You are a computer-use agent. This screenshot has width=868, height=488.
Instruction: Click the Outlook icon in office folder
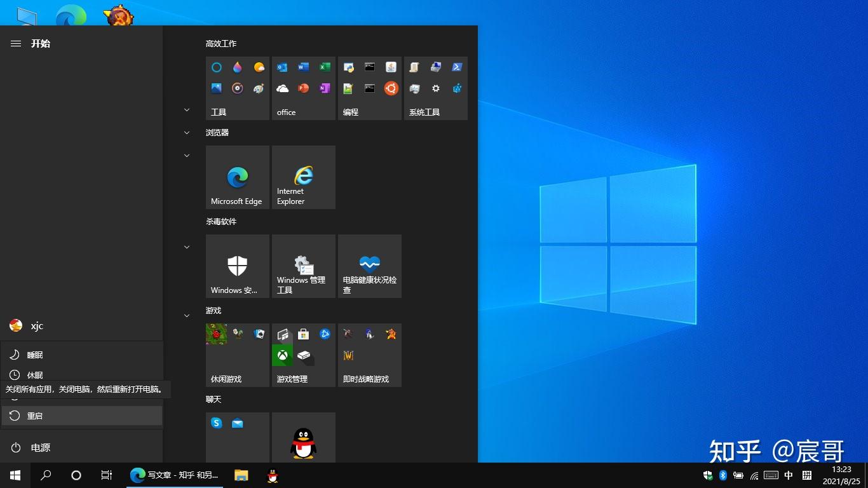tap(283, 67)
